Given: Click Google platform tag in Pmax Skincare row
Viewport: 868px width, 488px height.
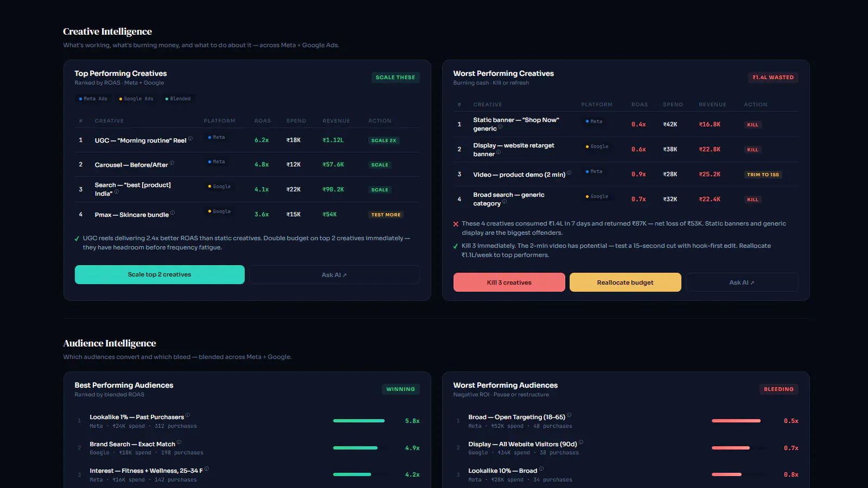Looking at the screenshot, I should pos(220,211).
